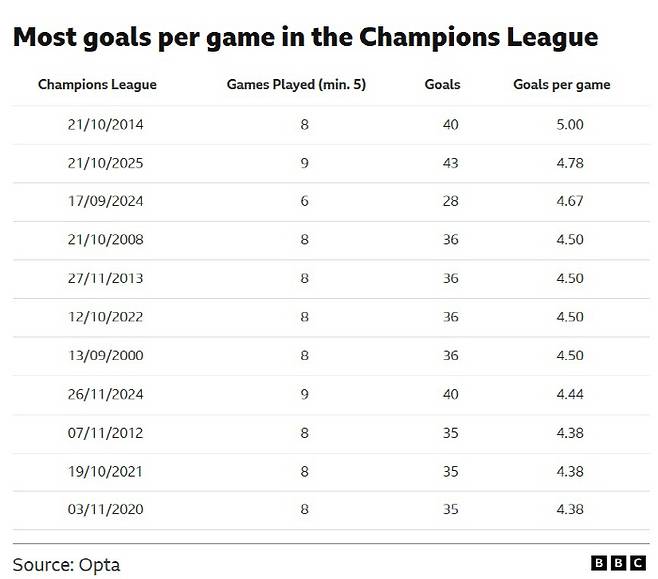Select the Goals per game header
The image size is (658, 579).
tap(561, 85)
